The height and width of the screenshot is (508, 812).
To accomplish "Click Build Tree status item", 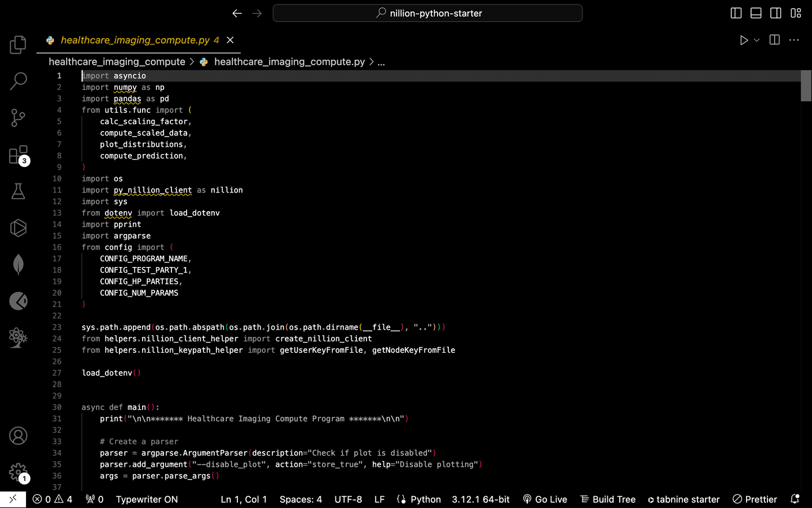I will click(x=608, y=499).
